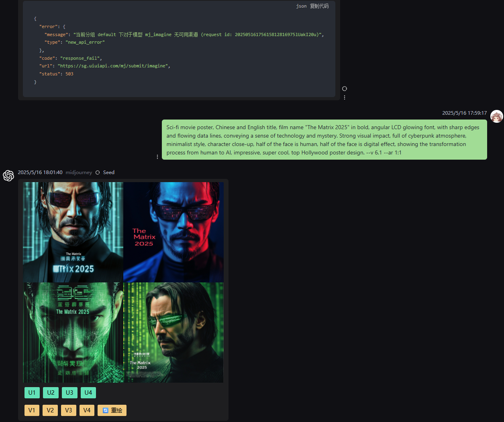Viewport: 504px width, 422px height.
Task: Click the user avatar at the right
Action: coord(497,116)
